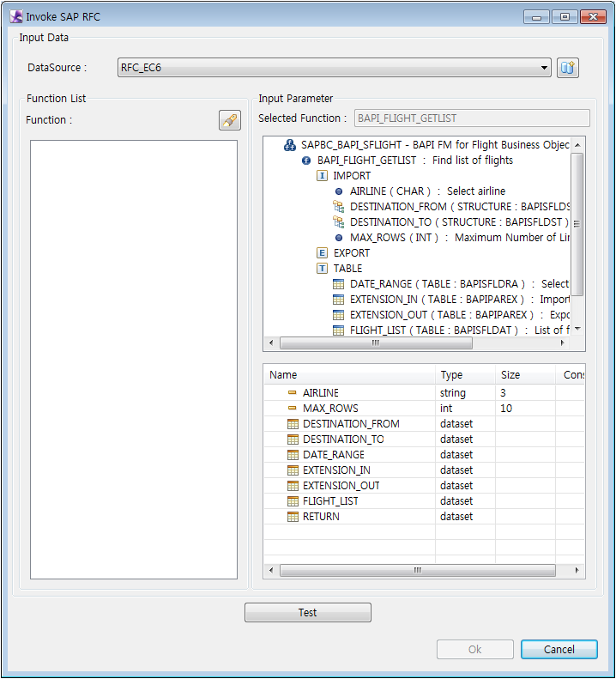Click the TABLE folder icon in tree

[x=323, y=269]
